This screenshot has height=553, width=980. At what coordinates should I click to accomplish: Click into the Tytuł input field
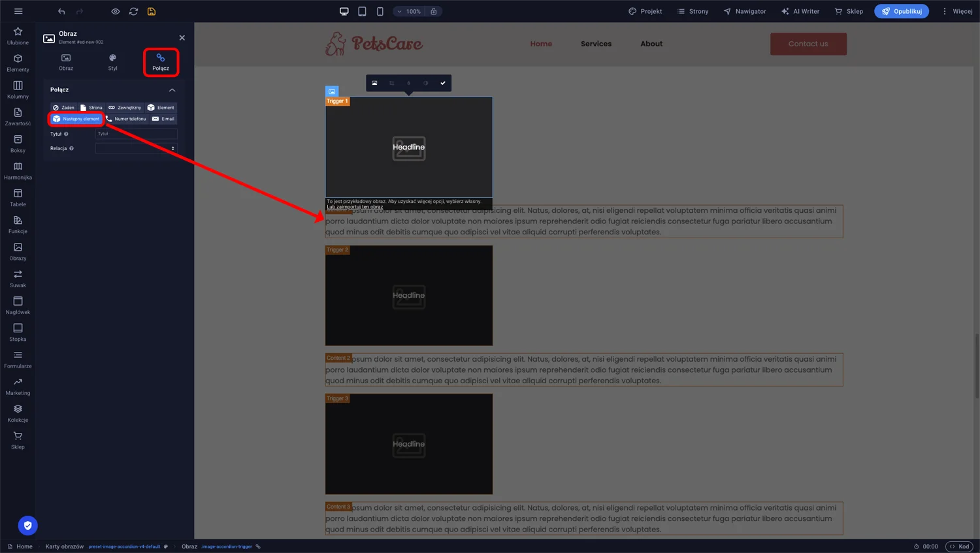(x=136, y=134)
